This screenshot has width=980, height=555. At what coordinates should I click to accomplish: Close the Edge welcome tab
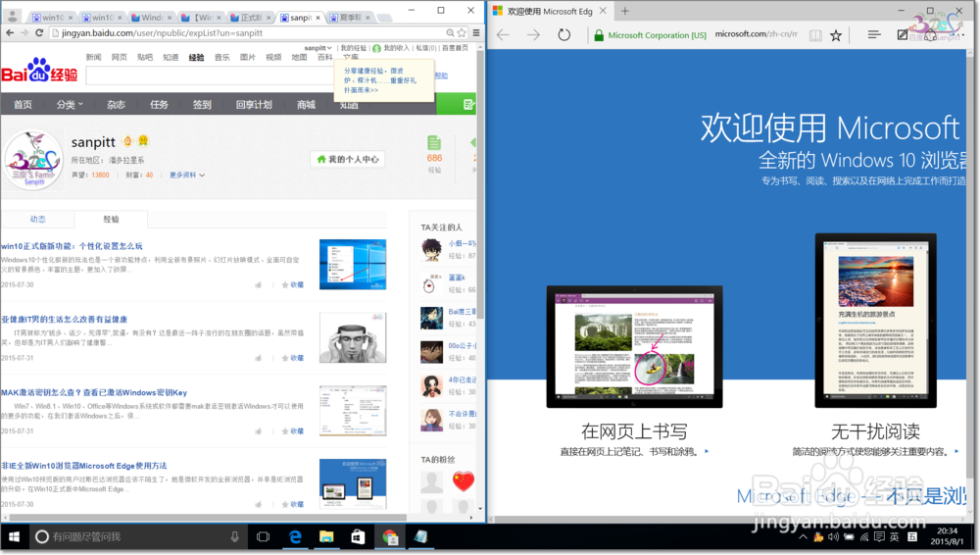pos(603,11)
